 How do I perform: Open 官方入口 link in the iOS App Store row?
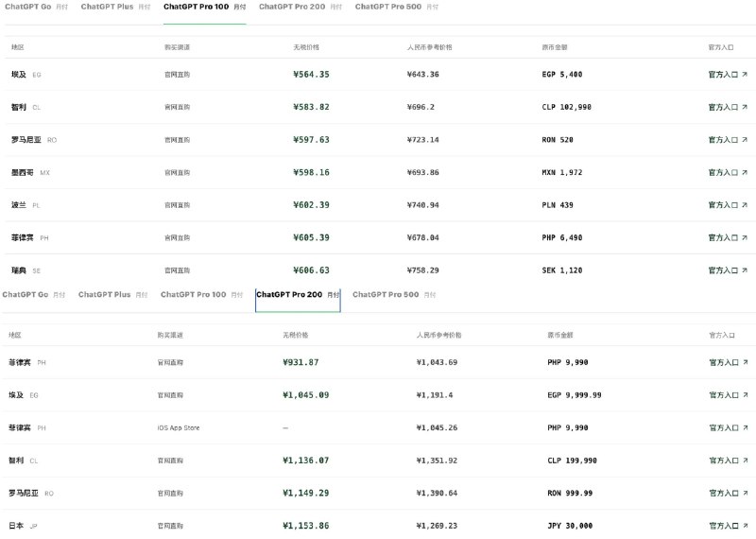[x=729, y=427]
